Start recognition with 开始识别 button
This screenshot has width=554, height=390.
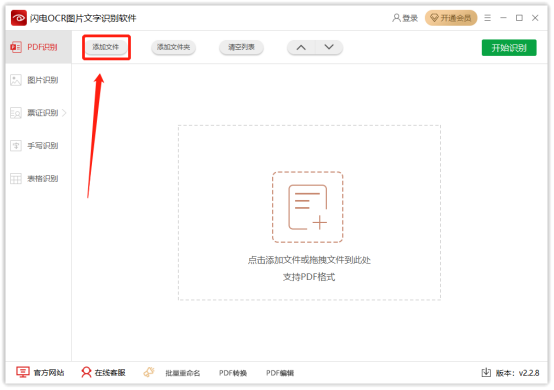click(509, 48)
